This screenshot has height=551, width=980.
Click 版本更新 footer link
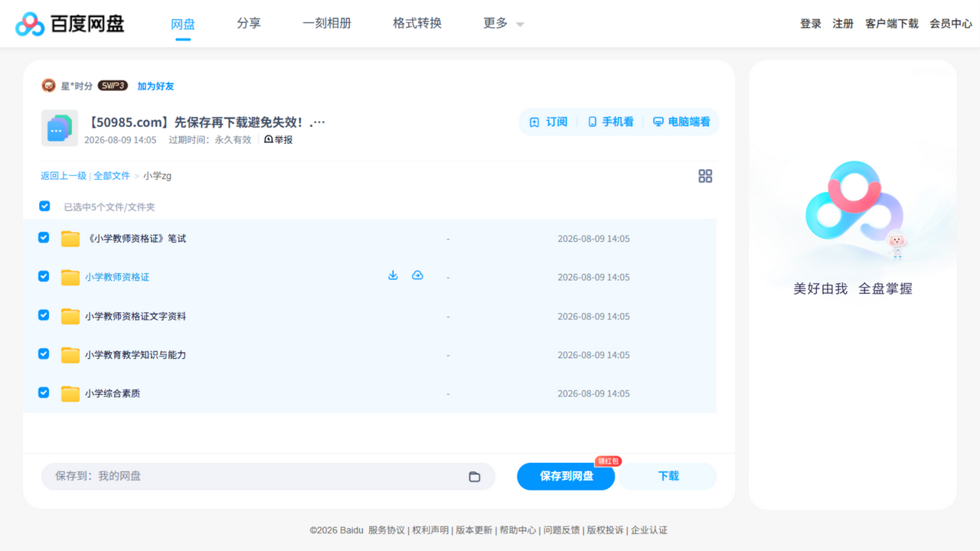point(474,530)
